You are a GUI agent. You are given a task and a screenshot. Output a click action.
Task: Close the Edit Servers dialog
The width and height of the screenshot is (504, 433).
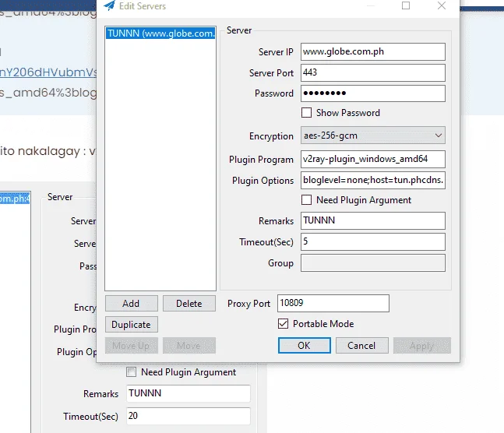pos(442,5)
